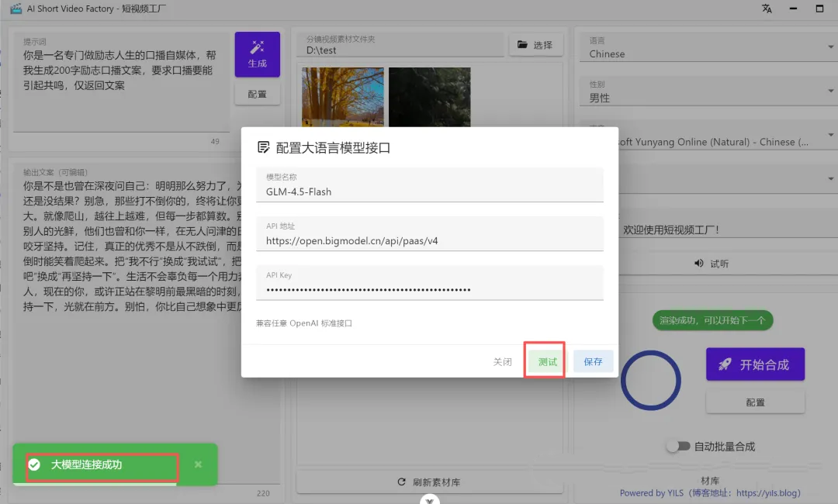Screen dimensions: 838x504
Task: Click the API 地址 input field
Action: click(430, 240)
